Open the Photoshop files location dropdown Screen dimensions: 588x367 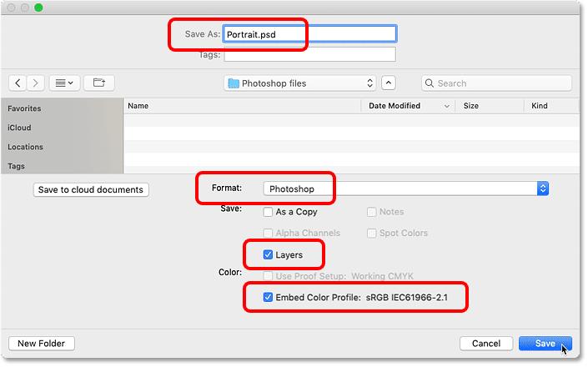[301, 83]
